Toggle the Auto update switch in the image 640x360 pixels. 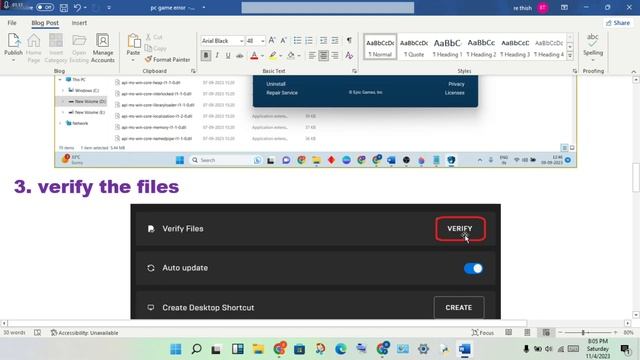pos(473,268)
